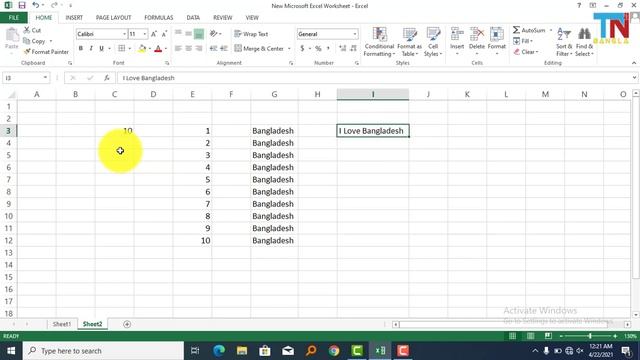640x360 pixels.
Task: Switch to the DATA tab
Action: [x=193, y=18]
